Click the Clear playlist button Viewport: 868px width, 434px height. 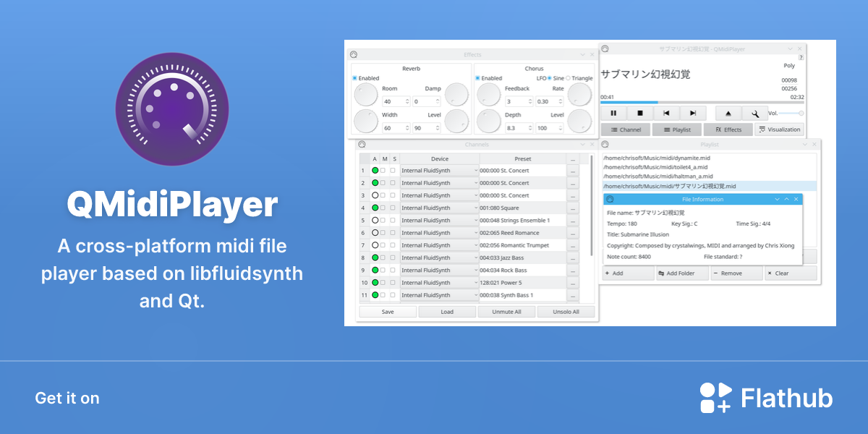(791, 273)
